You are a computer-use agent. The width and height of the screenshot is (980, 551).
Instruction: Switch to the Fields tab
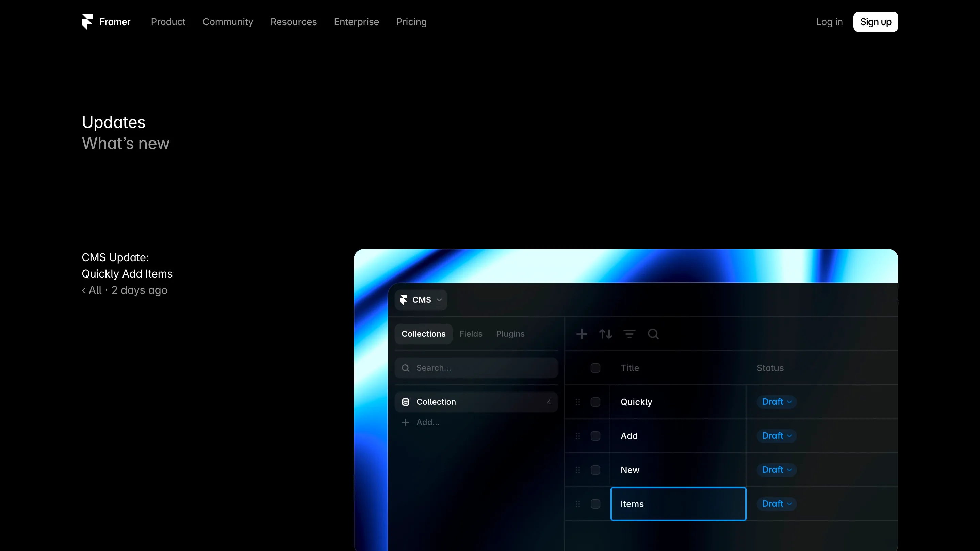[x=471, y=334]
